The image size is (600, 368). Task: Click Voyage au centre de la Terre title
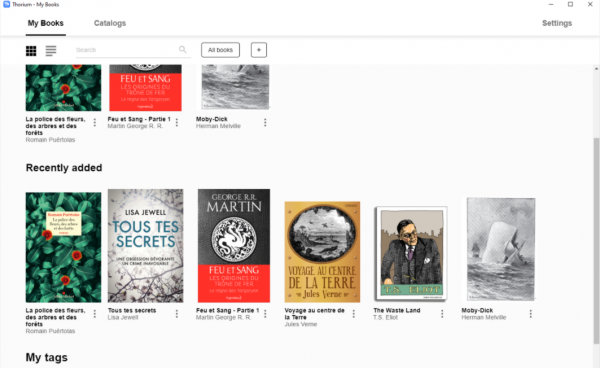[x=315, y=314]
